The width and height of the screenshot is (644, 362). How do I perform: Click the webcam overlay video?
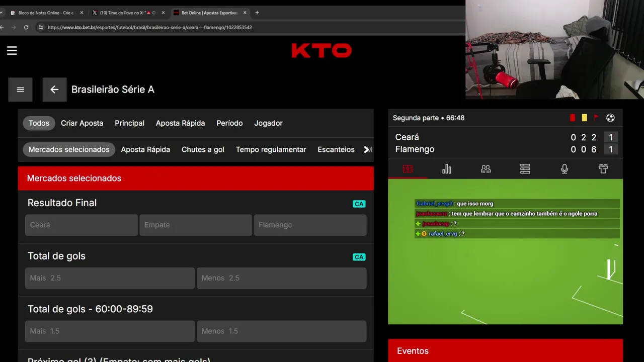(x=554, y=49)
